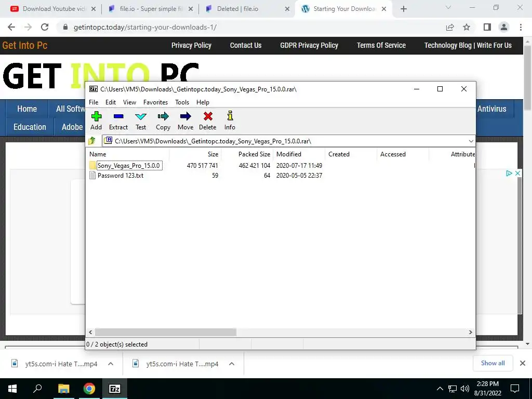Click the taskbar clock 2:28 PM
This screenshot has height=399, width=532.
(x=487, y=384)
